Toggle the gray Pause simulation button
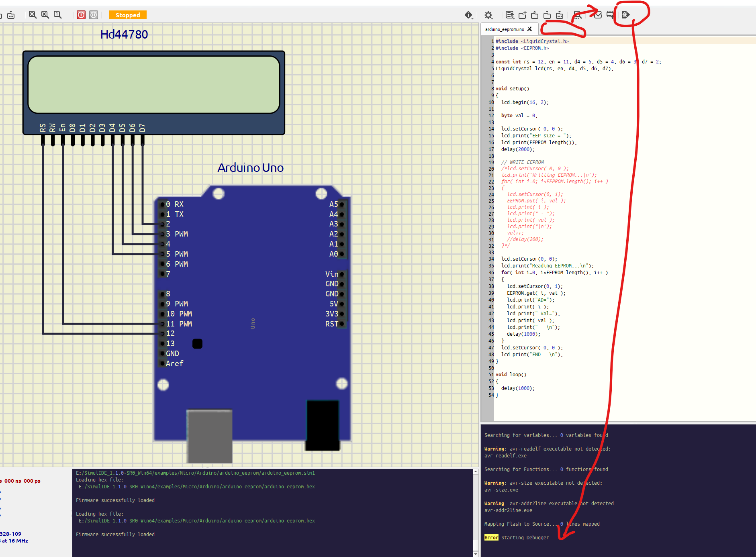Viewport: 756px width, 557px height. point(94,15)
